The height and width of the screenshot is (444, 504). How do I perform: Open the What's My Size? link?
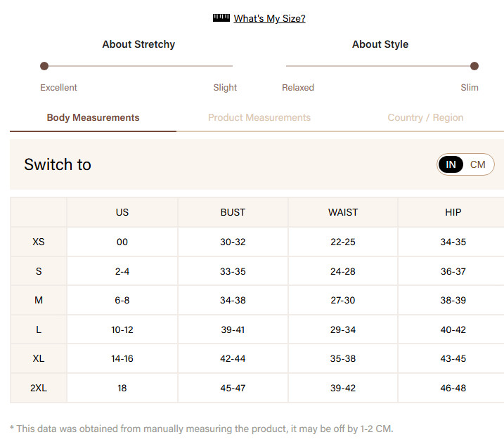click(x=269, y=18)
